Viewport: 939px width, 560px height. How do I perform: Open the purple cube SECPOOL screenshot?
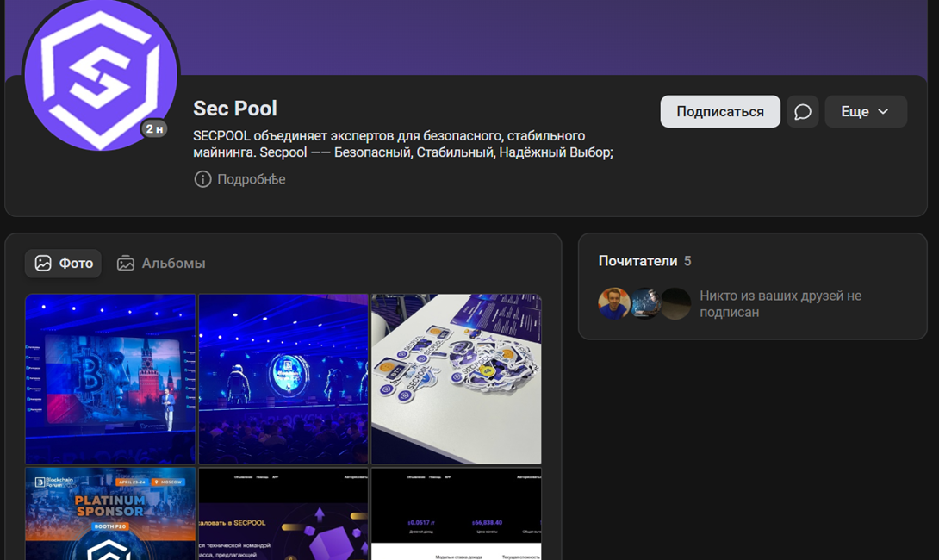point(283,514)
